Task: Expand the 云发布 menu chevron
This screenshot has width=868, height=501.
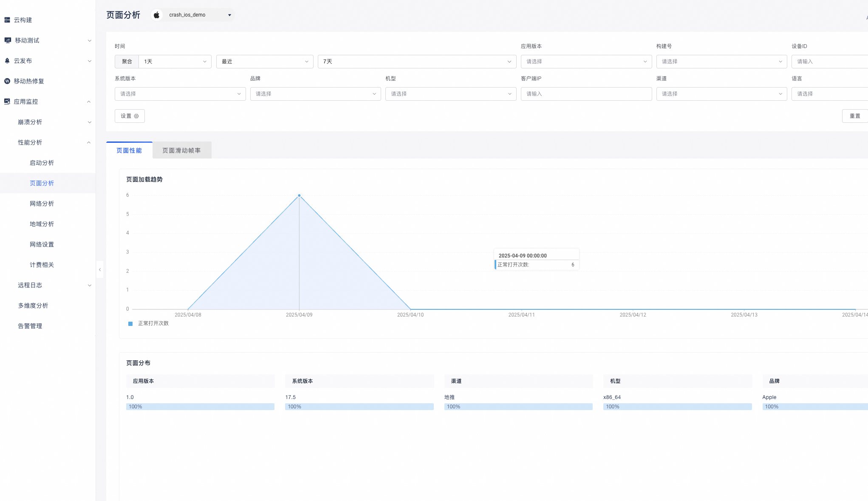Action: coord(89,61)
